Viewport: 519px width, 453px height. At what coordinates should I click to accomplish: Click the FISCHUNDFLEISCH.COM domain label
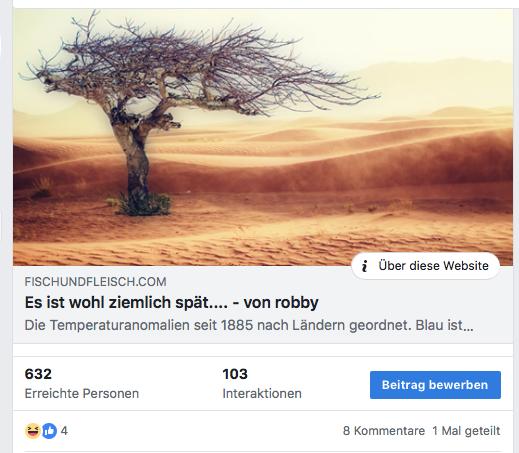[x=95, y=282]
